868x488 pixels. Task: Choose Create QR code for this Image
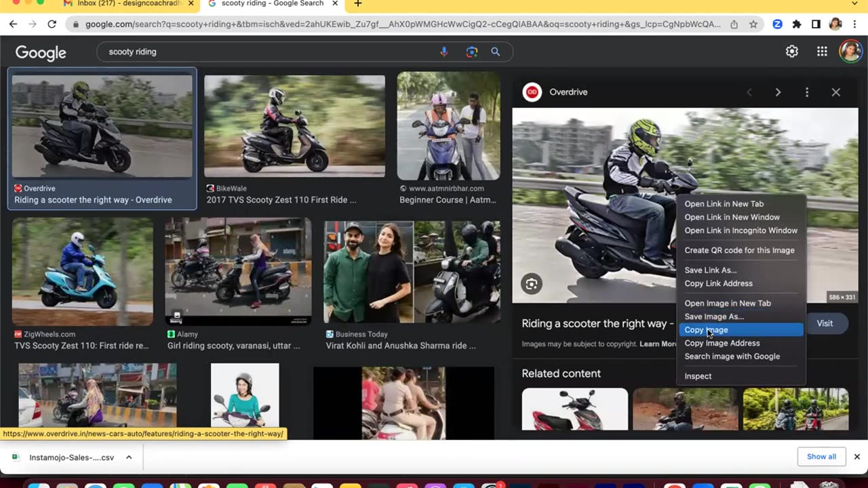point(741,250)
